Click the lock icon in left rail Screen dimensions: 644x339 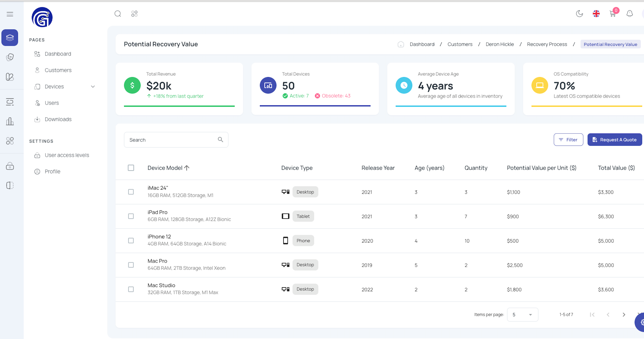pos(10,166)
